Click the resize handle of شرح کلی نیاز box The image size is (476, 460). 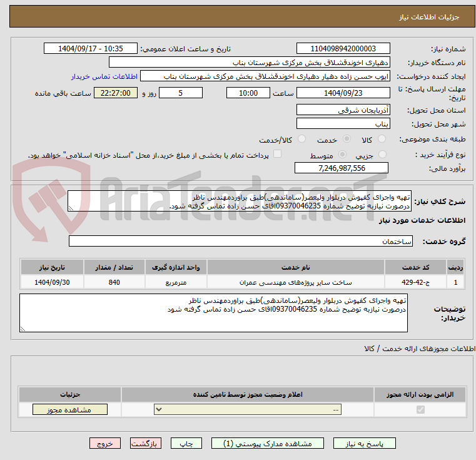pyautogui.click(x=71, y=208)
